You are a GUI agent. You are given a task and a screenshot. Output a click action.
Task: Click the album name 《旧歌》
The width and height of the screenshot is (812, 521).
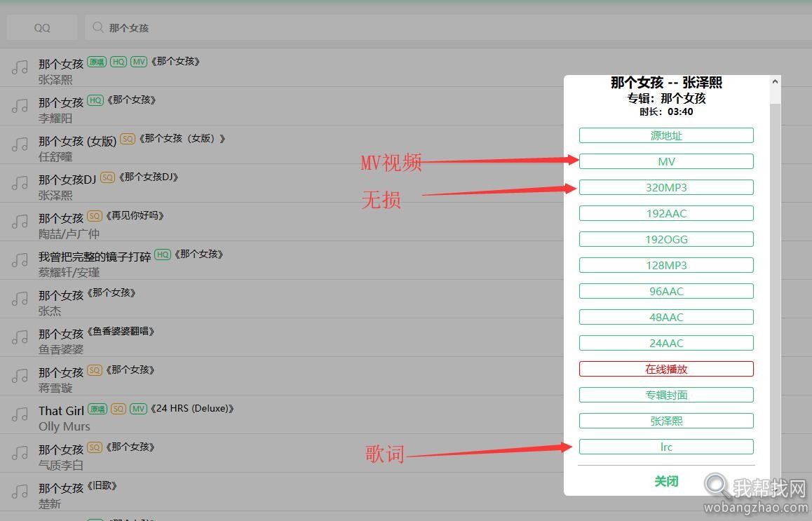point(102,486)
